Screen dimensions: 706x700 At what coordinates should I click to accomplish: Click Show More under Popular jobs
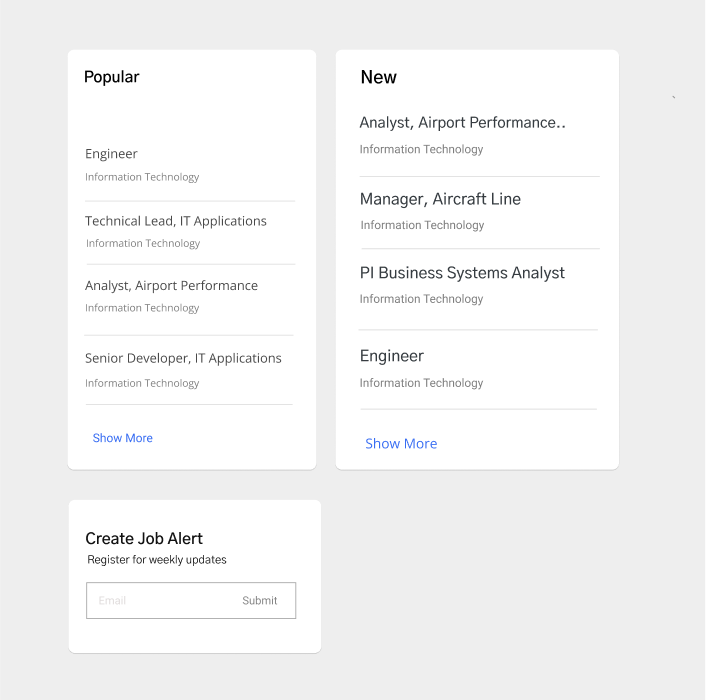[123, 438]
